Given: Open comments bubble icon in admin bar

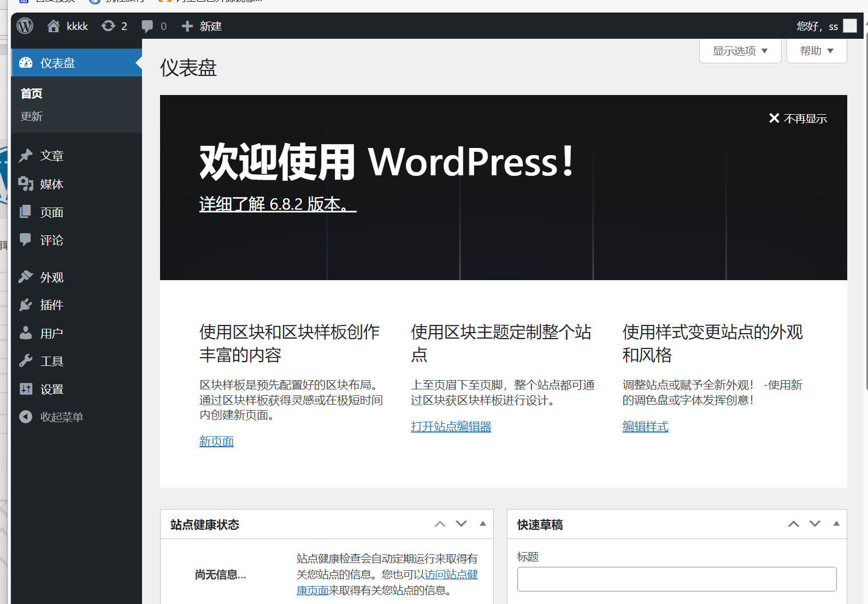Looking at the screenshot, I should [x=147, y=26].
